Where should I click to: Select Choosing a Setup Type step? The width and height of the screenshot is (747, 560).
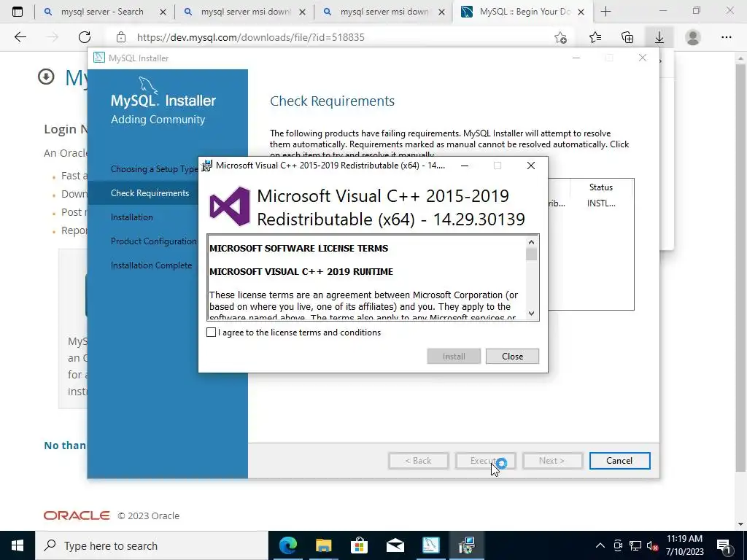pyautogui.click(x=154, y=169)
